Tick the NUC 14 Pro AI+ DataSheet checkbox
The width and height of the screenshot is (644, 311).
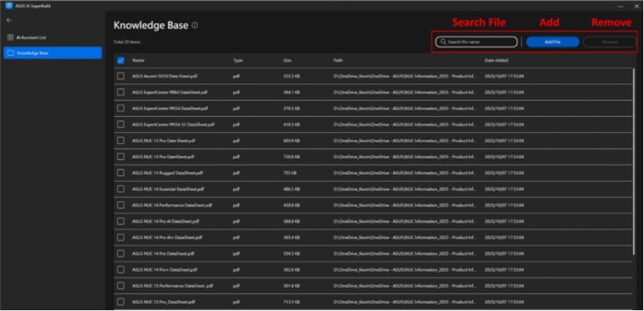[121, 238]
